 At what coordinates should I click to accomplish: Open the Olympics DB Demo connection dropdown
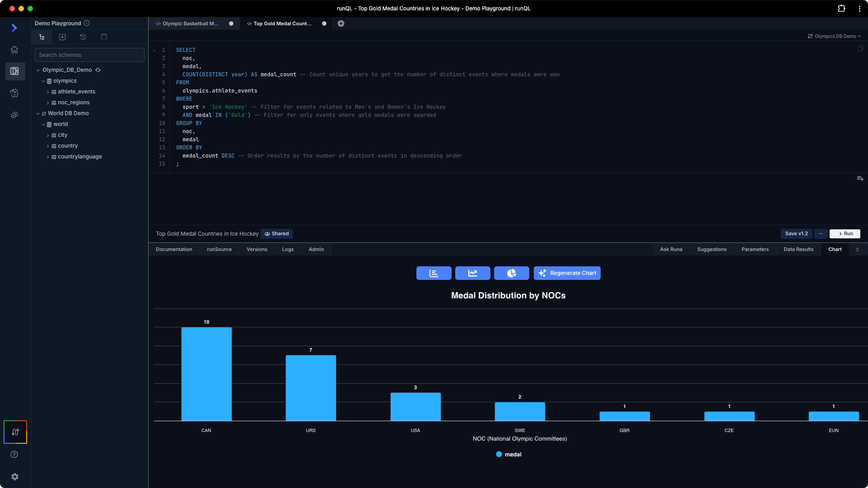click(834, 36)
